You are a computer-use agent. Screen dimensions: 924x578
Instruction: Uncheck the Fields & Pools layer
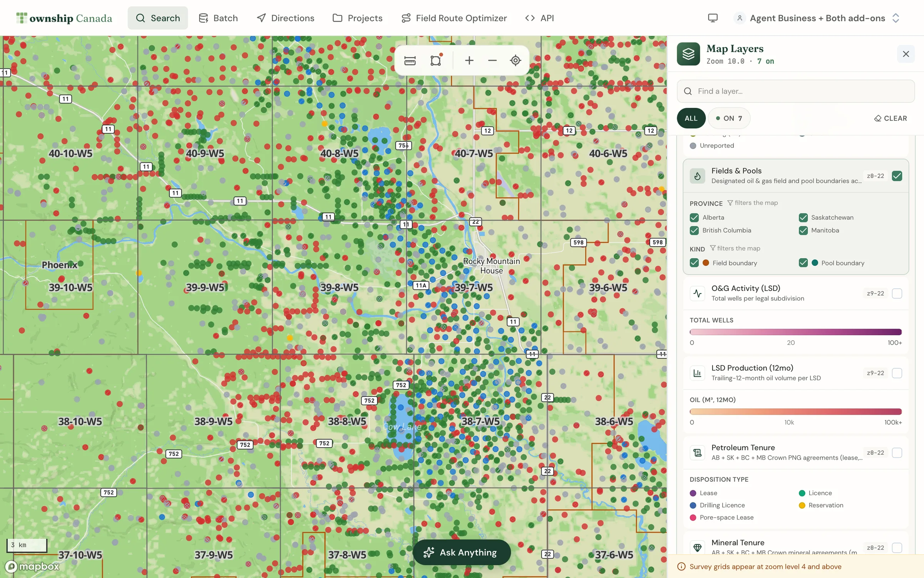pyautogui.click(x=897, y=176)
